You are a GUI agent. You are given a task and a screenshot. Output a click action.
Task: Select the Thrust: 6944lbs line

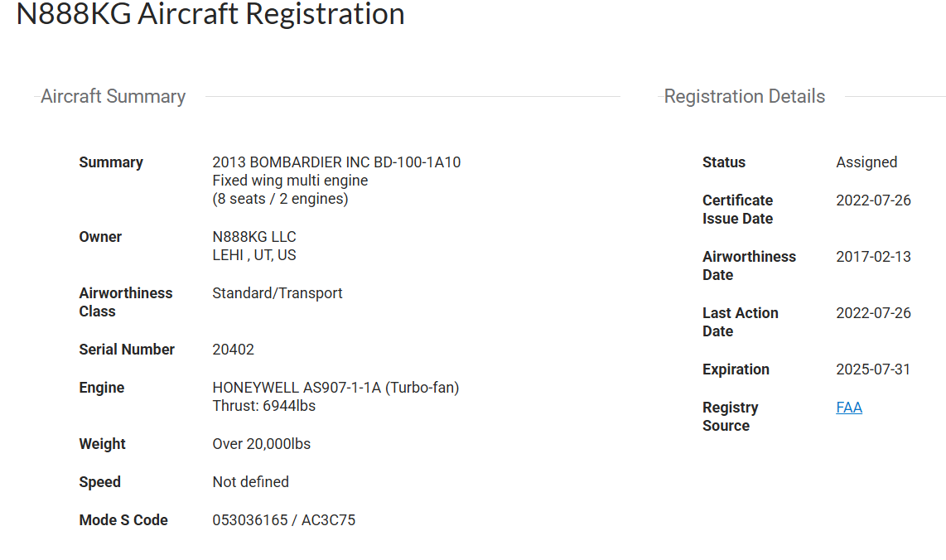(x=264, y=406)
